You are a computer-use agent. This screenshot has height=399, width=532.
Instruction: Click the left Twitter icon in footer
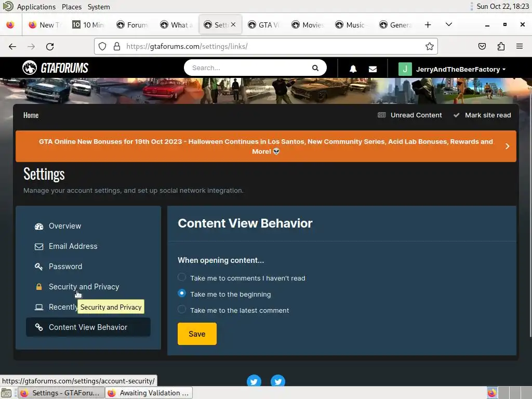coord(254,381)
